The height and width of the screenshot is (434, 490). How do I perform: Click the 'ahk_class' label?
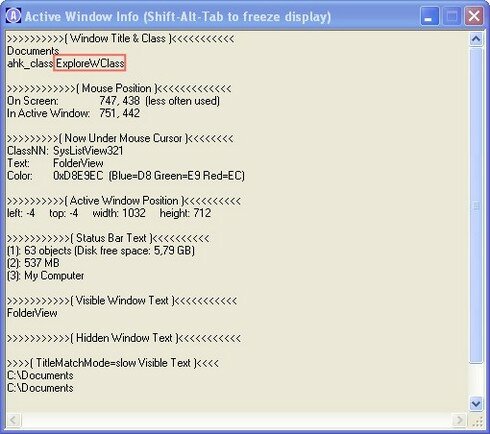(30, 63)
